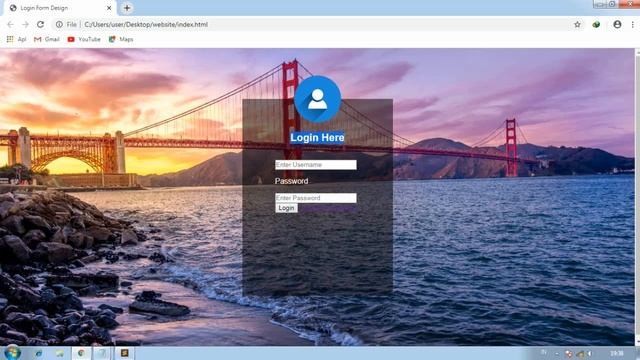Click the blue user avatar icon
Screen dimensions: 640x360
point(318,99)
